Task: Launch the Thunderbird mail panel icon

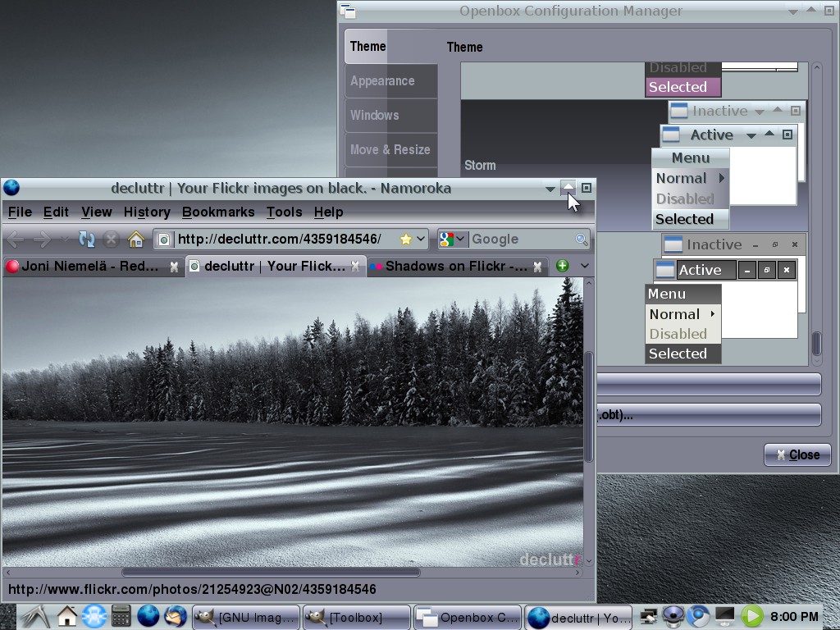Action: tap(176, 616)
